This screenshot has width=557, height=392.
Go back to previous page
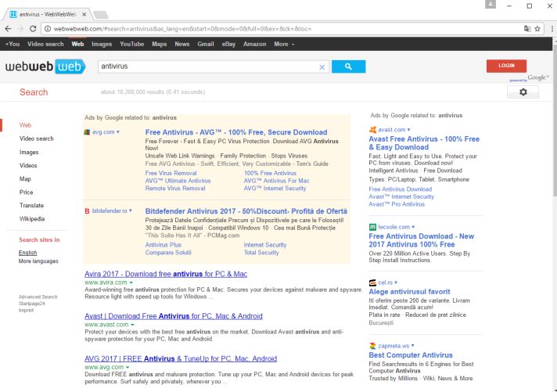pos(8,29)
